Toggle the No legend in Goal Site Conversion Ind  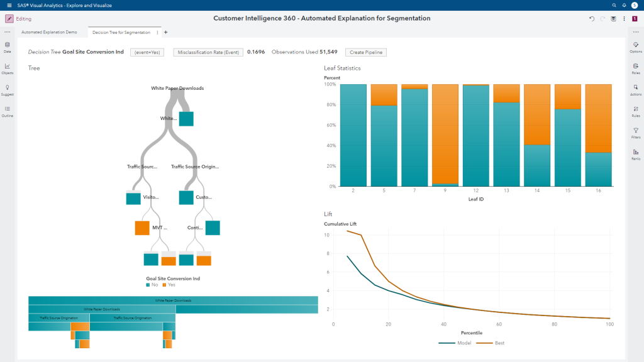click(150, 285)
